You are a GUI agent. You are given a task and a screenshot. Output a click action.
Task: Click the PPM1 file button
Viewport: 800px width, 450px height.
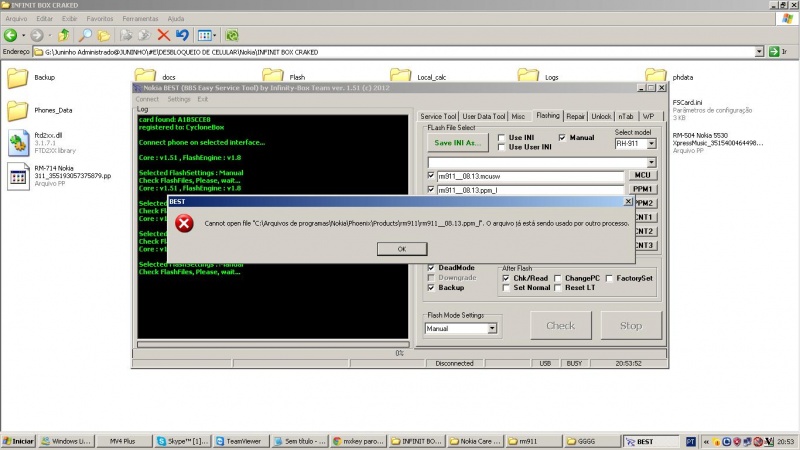pos(642,189)
